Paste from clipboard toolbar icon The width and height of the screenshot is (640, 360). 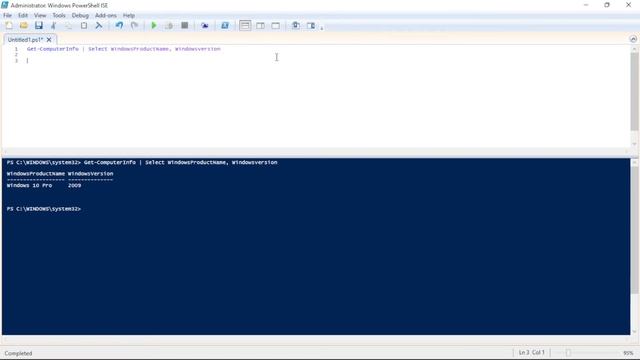click(84, 25)
